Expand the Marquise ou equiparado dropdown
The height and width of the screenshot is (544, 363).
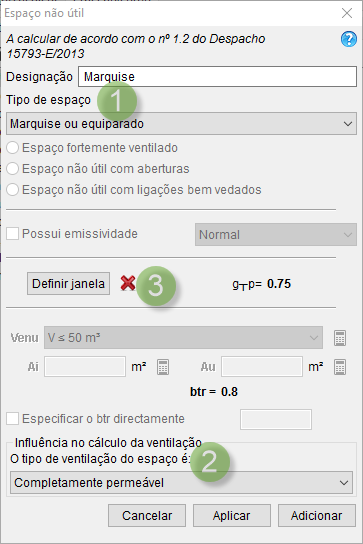click(181, 124)
